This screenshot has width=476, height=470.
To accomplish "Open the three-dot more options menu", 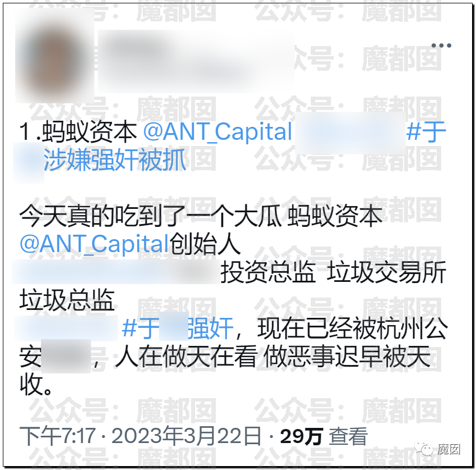I will pyautogui.click(x=441, y=45).
